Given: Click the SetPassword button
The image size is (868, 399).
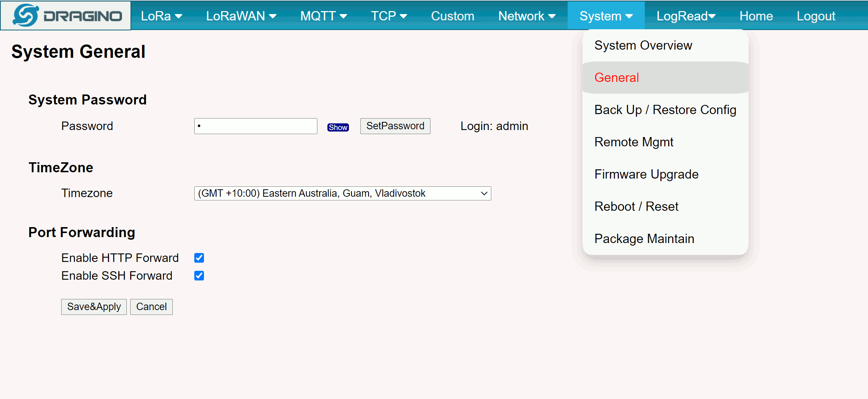Looking at the screenshot, I should [395, 126].
